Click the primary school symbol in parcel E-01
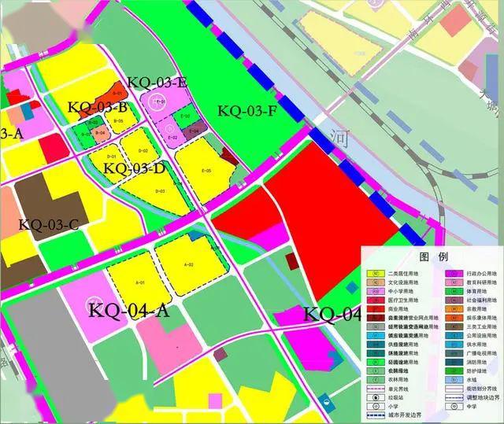 coord(158,101)
